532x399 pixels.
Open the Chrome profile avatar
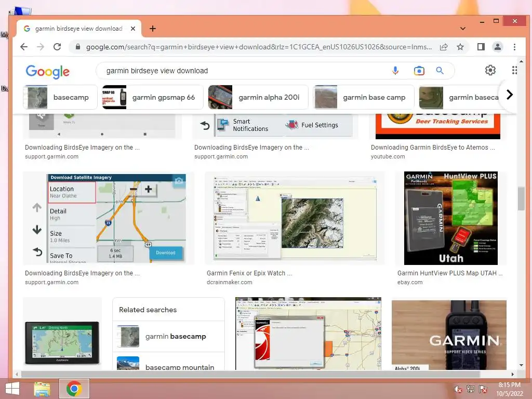[x=497, y=47]
